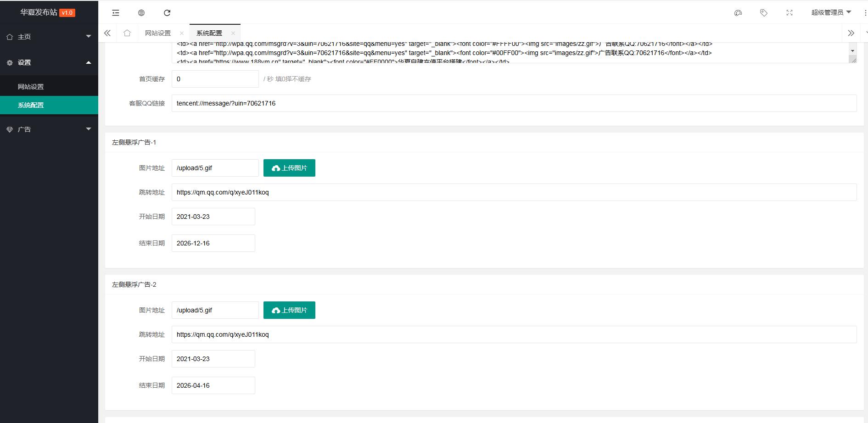Go to the home tab icon

click(127, 33)
